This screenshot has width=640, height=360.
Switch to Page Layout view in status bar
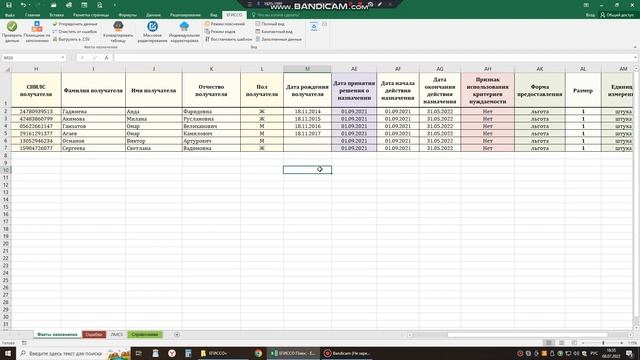point(562,343)
